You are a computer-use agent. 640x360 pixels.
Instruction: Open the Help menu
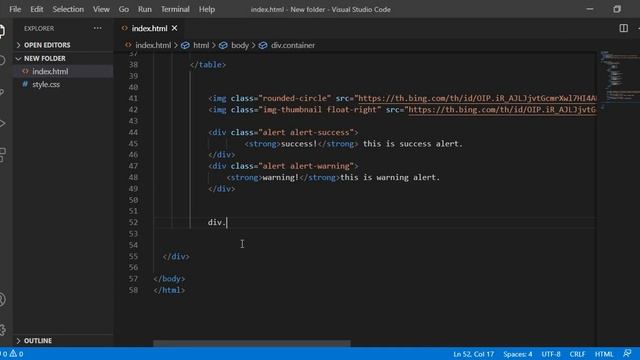tap(207, 9)
